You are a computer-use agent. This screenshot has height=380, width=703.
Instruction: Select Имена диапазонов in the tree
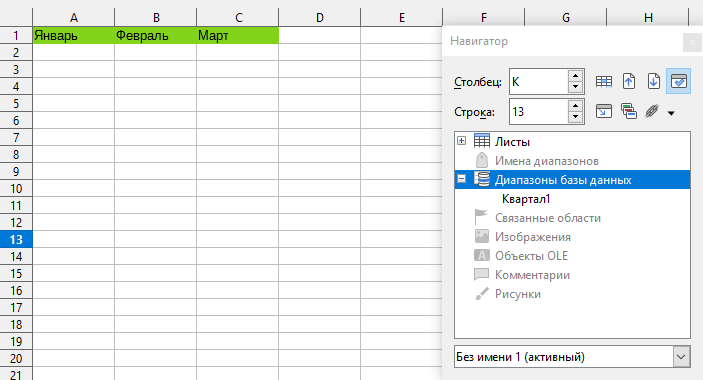coord(547,161)
